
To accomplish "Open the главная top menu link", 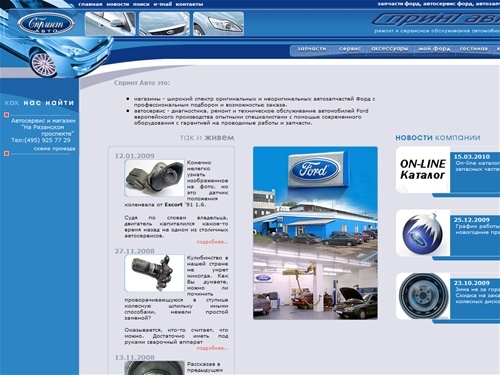I will 90,4.
